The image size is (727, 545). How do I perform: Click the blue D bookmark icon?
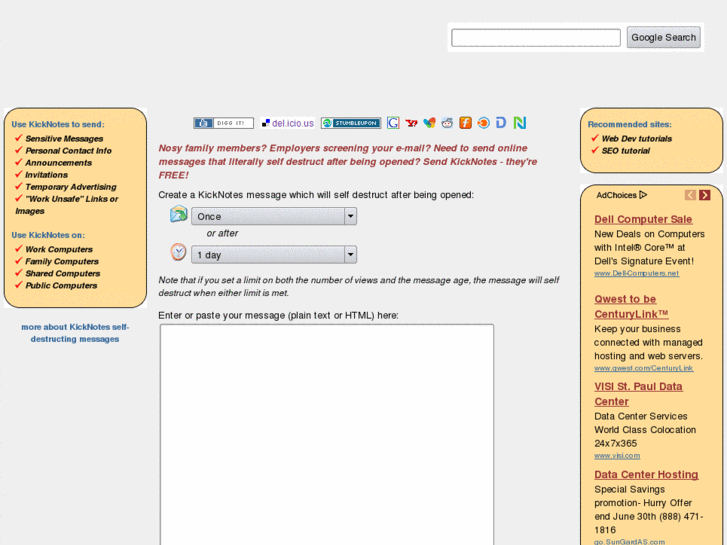(501, 123)
